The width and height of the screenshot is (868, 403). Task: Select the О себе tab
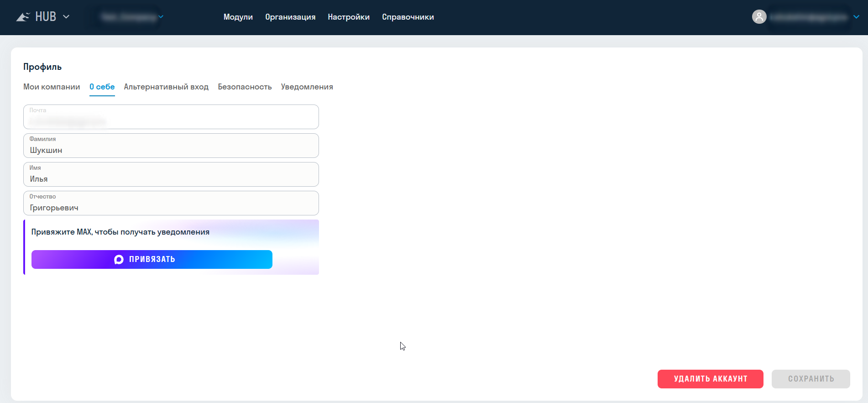coord(102,87)
